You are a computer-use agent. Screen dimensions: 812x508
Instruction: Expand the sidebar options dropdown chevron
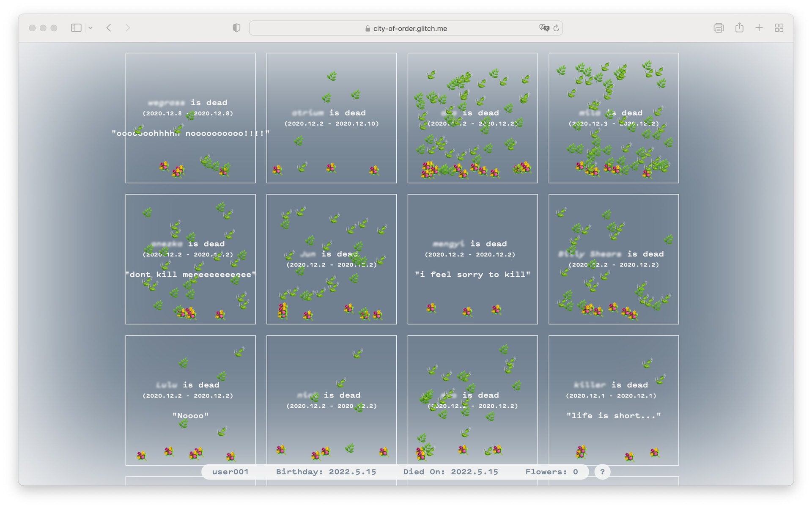point(90,28)
